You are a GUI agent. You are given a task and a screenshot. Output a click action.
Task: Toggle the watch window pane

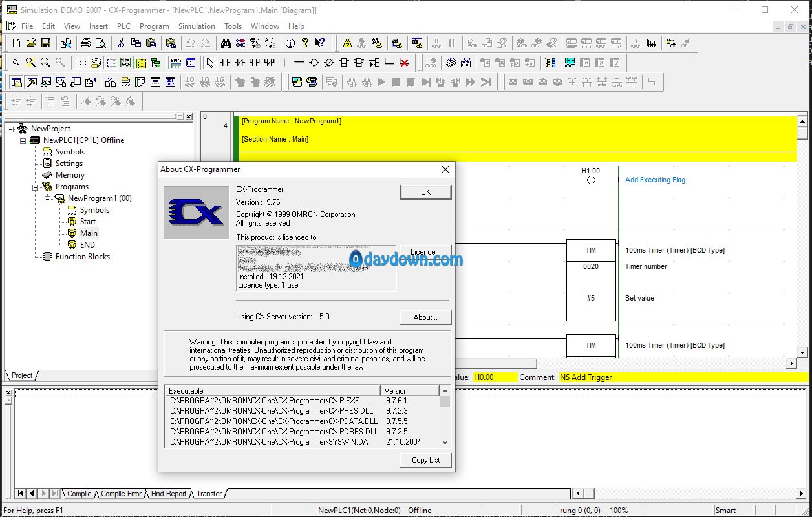tap(46, 82)
